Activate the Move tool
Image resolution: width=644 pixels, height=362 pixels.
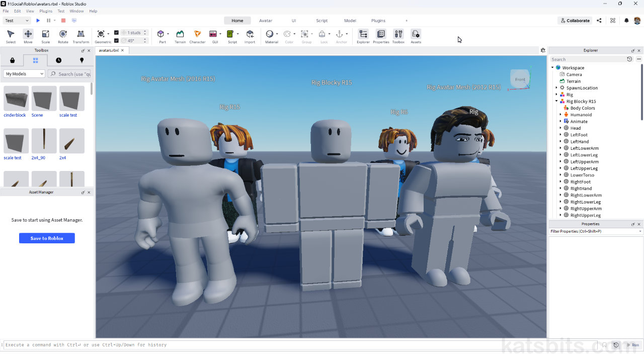(28, 36)
